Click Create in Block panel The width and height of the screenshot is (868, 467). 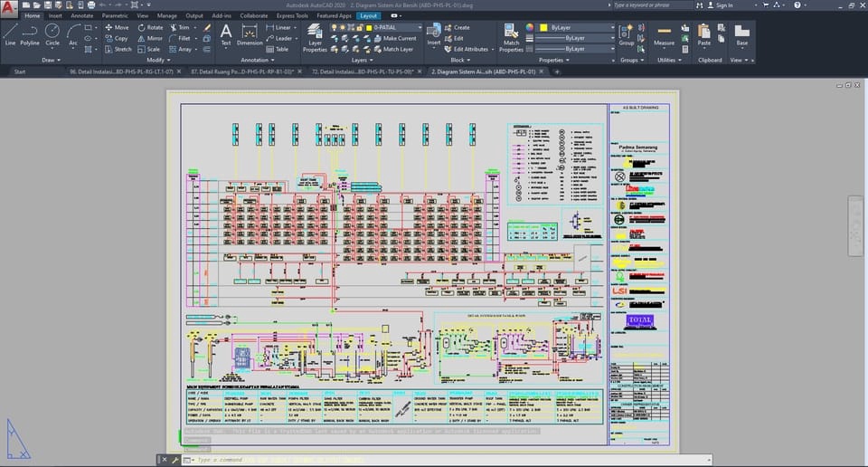[458, 27]
